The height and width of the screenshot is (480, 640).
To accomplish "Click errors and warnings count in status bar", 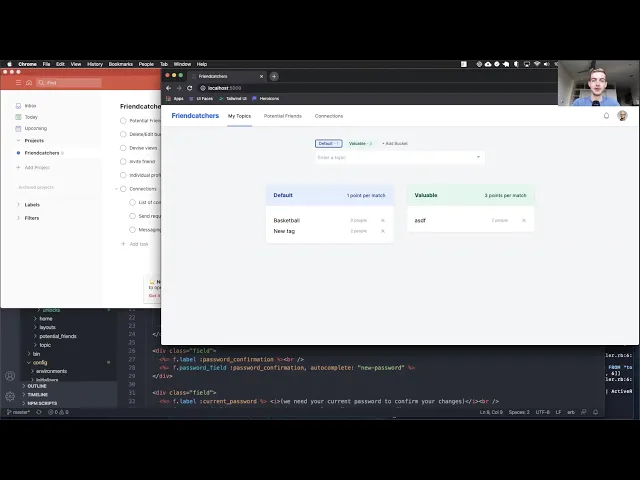I will tap(58, 412).
